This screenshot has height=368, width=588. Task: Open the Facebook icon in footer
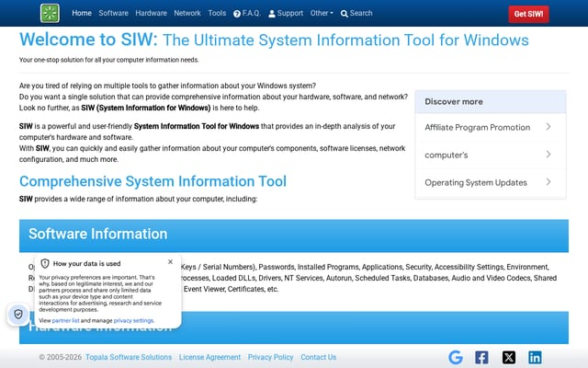[x=481, y=357]
